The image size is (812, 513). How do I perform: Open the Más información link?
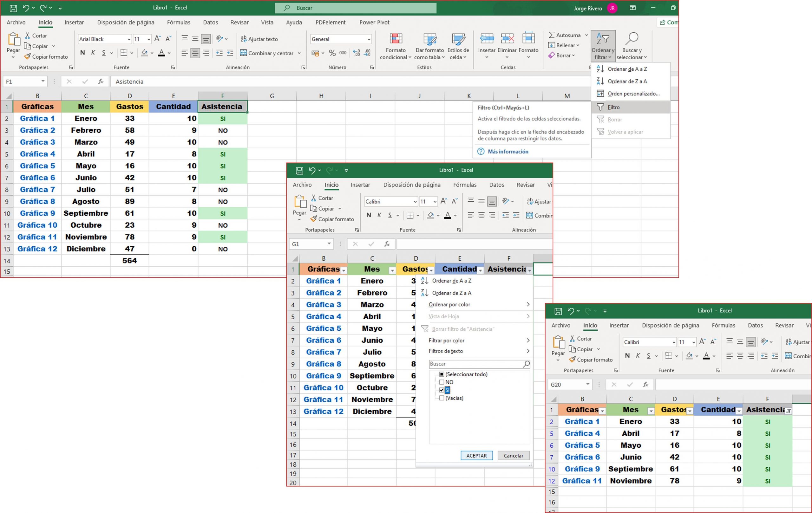click(507, 151)
